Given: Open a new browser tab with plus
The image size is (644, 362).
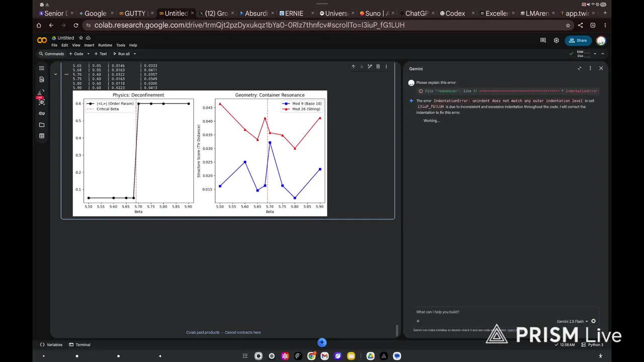Looking at the screenshot, I should click(605, 13).
